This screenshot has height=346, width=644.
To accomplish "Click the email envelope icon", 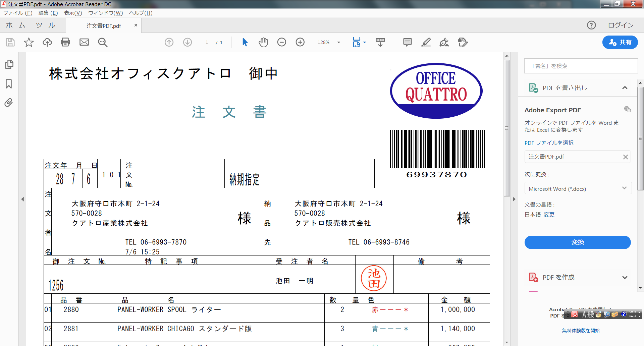I will pos(84,42).
